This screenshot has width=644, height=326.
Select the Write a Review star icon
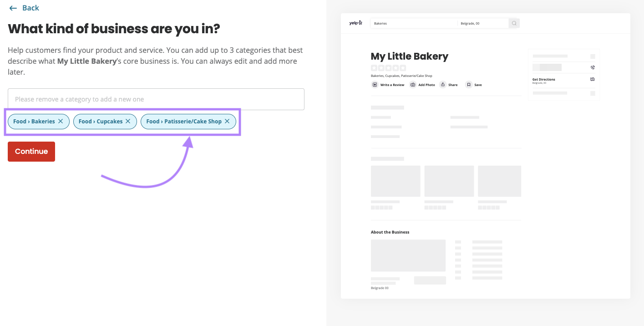[x=374, y=84]
